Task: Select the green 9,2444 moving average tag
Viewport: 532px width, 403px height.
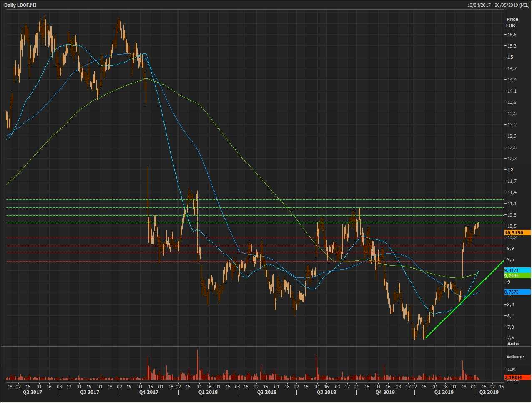Action: pyautogui.click(x=517, y=276)
